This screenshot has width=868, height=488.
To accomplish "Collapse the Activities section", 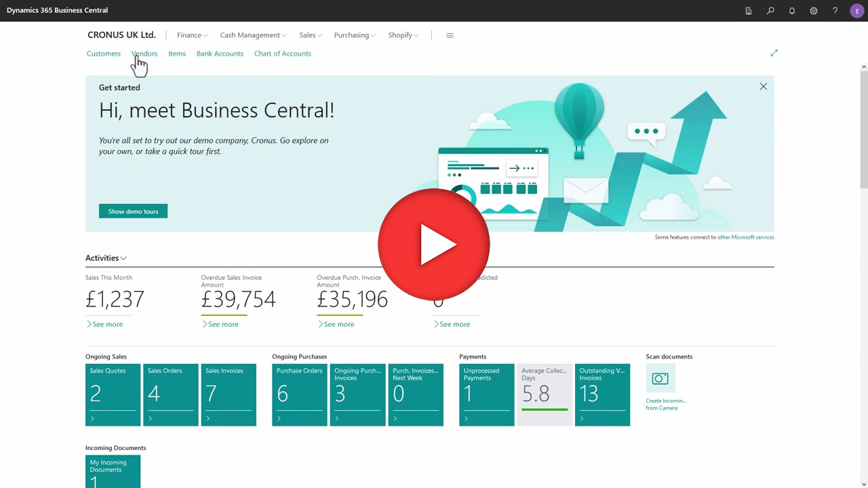I will pos(106,258).
